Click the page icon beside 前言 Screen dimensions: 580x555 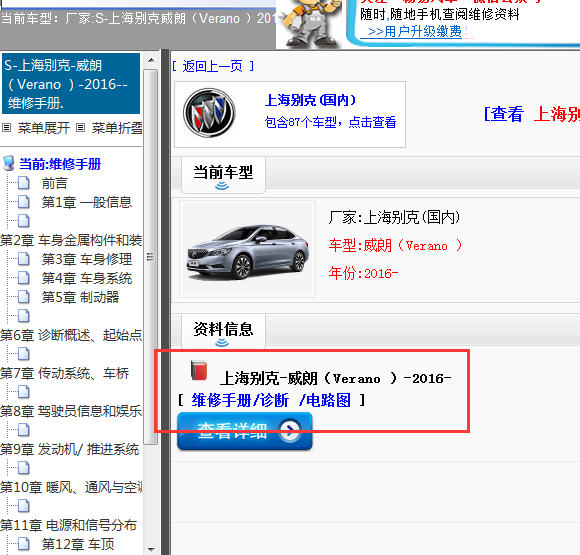(x=24, y=183)
